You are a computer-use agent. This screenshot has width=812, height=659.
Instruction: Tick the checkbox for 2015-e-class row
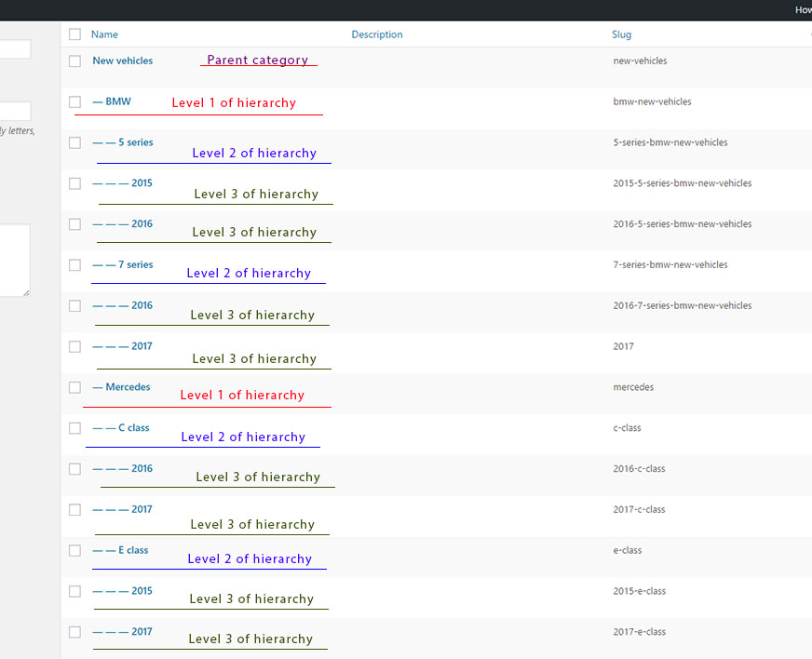(x=75, y=592)
